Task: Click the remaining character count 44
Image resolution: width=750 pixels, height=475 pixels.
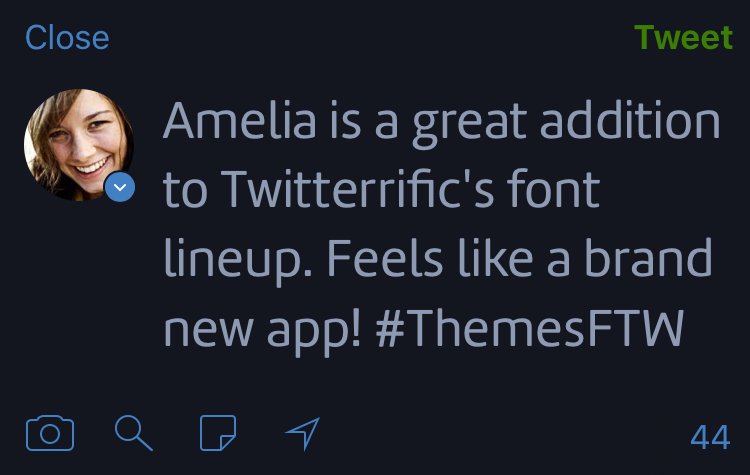Action: (x=710, y=437)
